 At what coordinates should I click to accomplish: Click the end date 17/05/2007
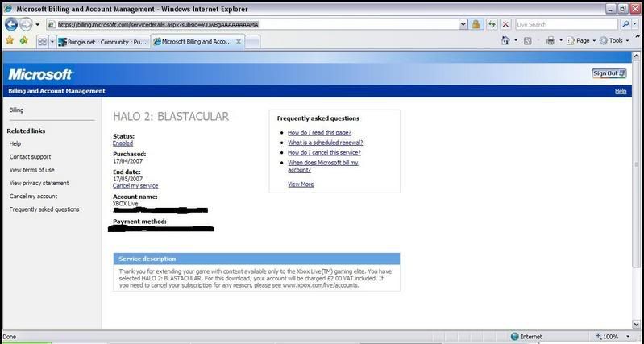coord(127,179)
